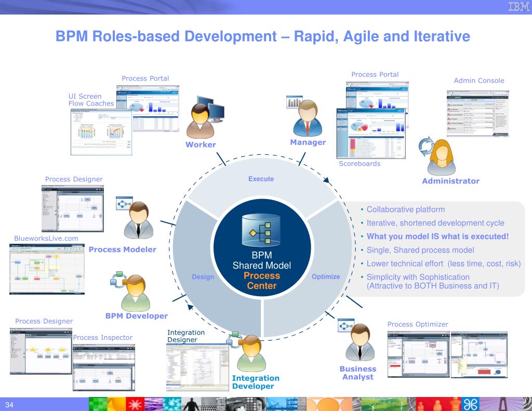532x411 pixels.
Task: Click the bar chart icon beside Manager
Action: tap(294, 102)
